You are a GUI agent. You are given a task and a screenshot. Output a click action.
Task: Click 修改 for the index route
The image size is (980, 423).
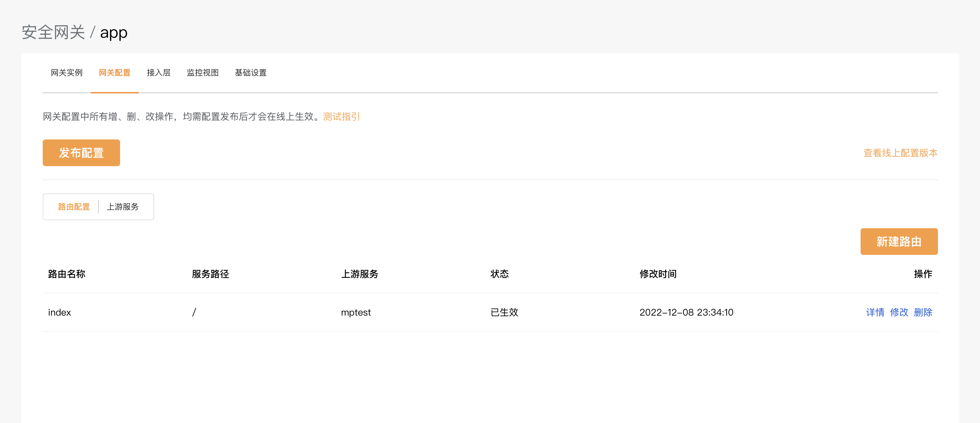click(x=899, y=312)
